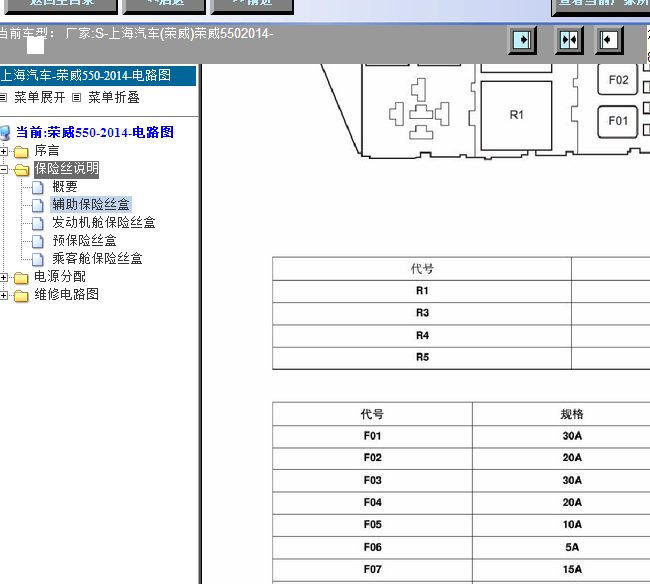Click the 20A value in F02 row
The image size is (650, 584).
(x=572, y=458)
